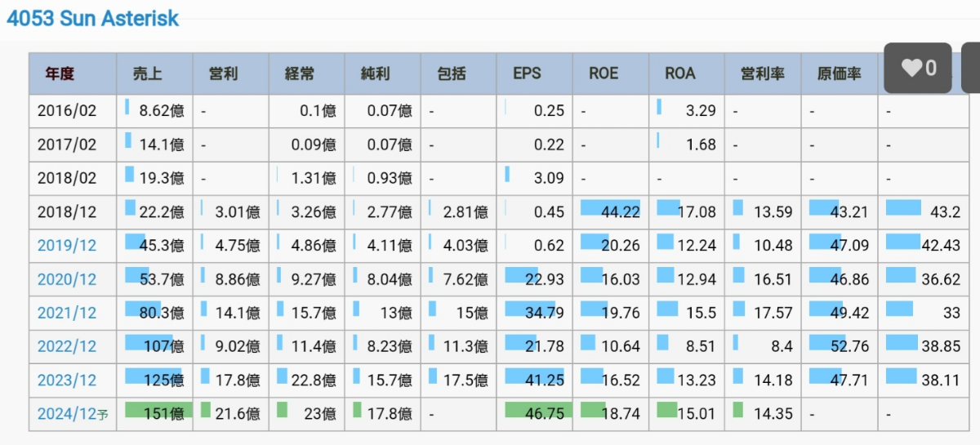Viewport: 980px width, 445px height.
Task: Click the 純利 column header
Action: point(375,73)
